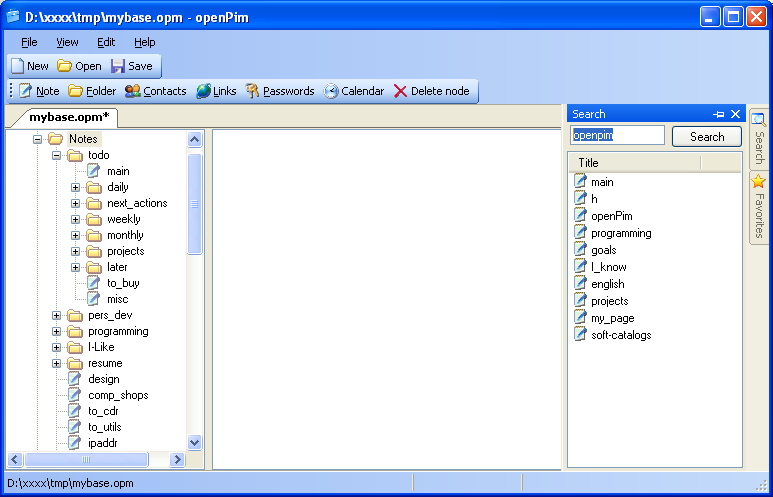Viewport: 773px width, 497px height.
Task: Add a new Folder node
Action: tap(92, 91)
